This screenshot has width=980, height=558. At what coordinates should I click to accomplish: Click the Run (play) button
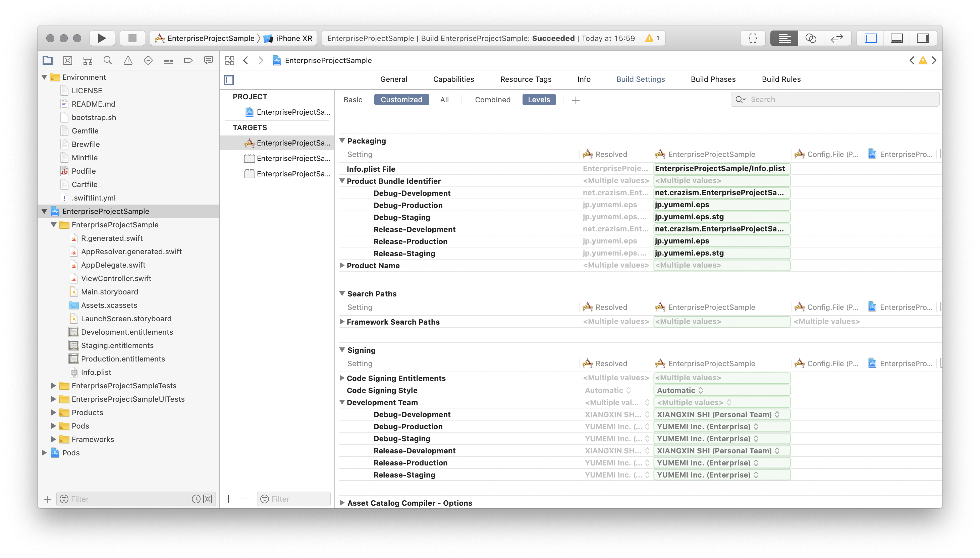tap(102, 38)
